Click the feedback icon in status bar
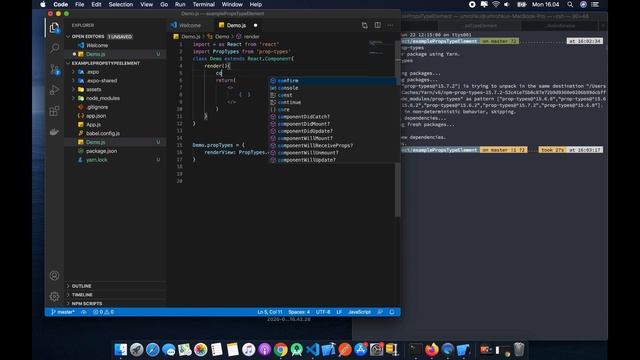 point(380,312)
